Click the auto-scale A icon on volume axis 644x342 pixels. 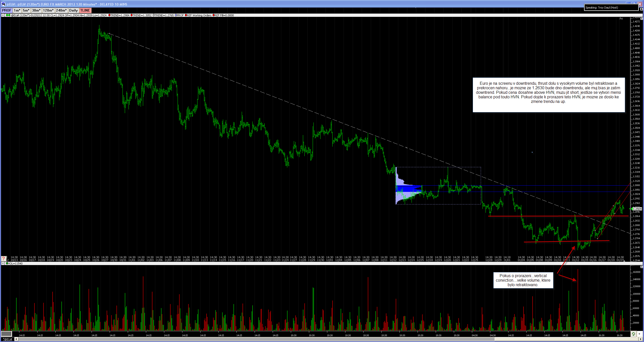click(641, 267)
